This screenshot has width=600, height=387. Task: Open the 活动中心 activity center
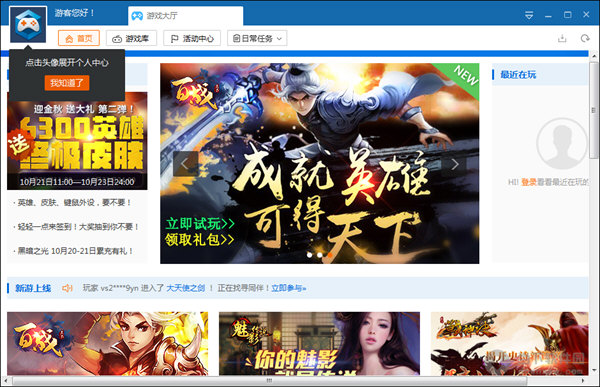pos(192,38)
